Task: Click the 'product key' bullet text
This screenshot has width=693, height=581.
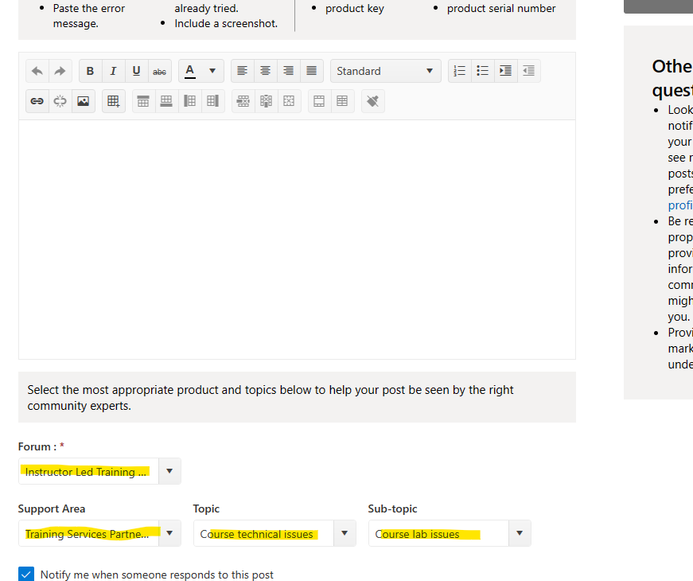Action: pyautogui.click(x=354, y=8)
